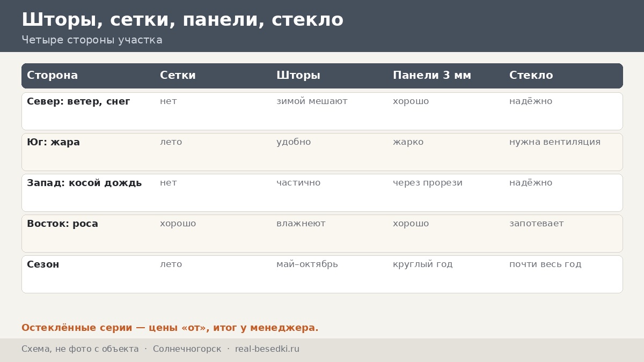Select the "Стекло" column header
The height and width of the screenshot is (362, 644).
(531, 76)
